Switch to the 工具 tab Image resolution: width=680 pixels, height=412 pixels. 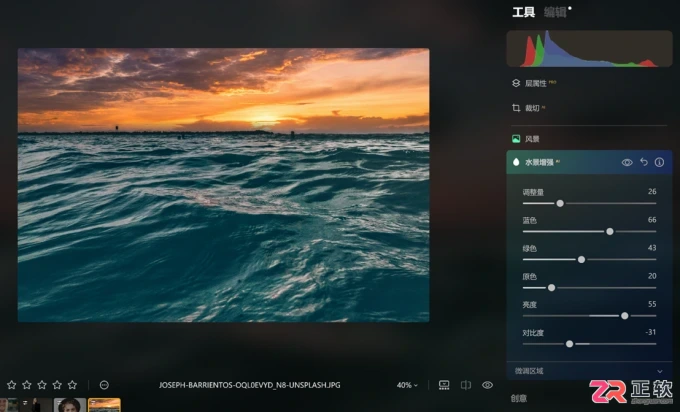(x=523, y=12)
